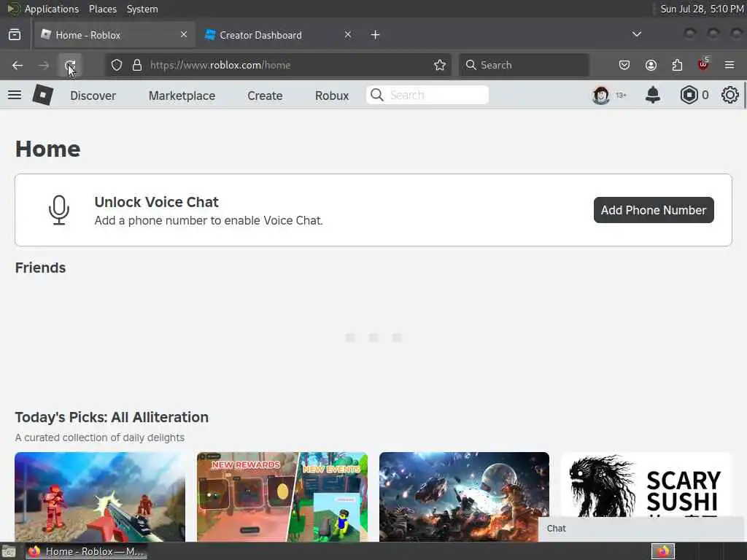Open the New Rewards game thumbnail
The height and width of the screenshot is (560, 747).
(x=282, y=497)
